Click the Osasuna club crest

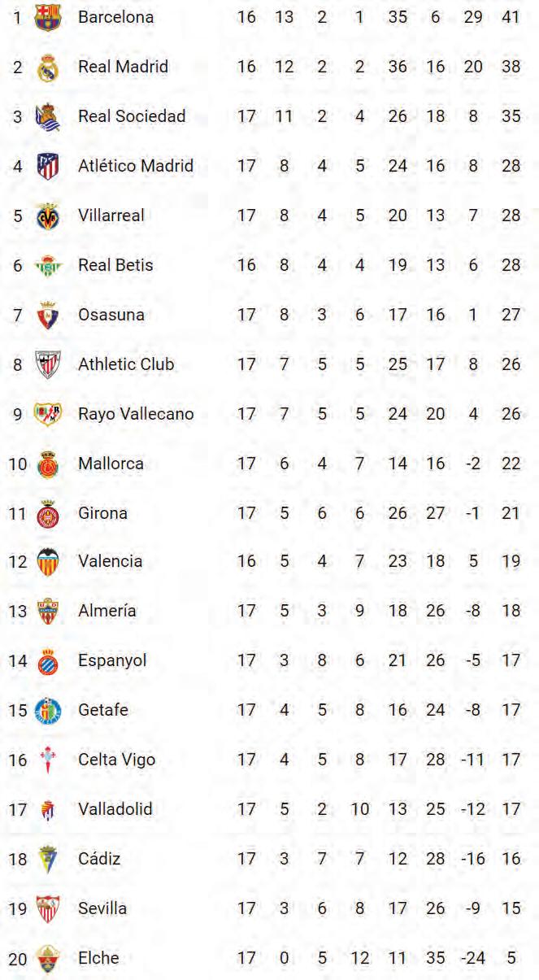pos(48,316)
